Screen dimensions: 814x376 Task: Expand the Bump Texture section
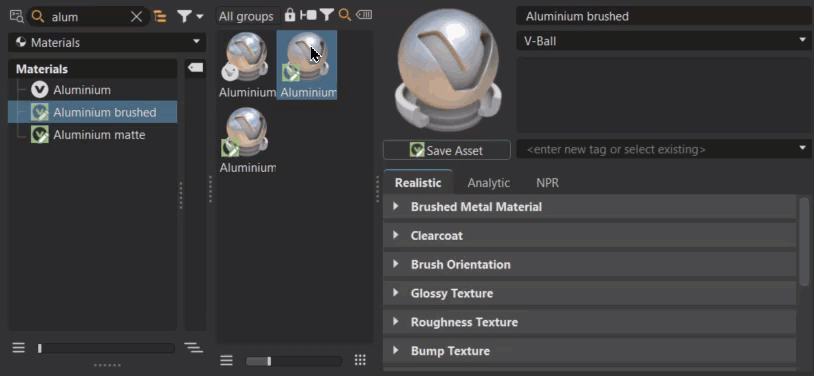tap(589, 351)
